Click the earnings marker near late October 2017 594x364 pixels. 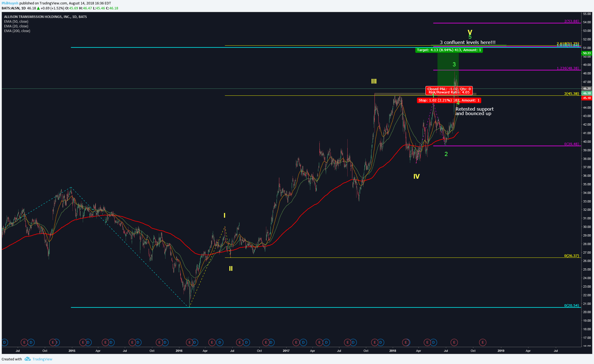click(x=375, y=342)
